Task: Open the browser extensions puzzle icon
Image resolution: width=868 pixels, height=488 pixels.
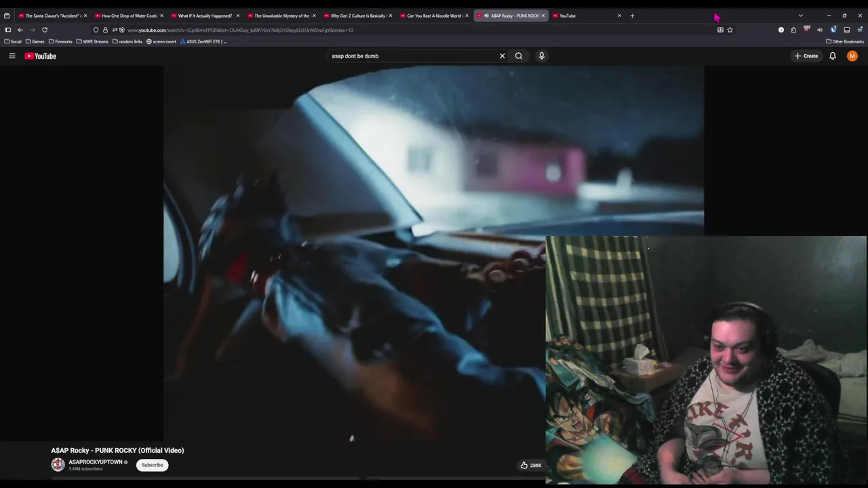Action: coord(793,30)
